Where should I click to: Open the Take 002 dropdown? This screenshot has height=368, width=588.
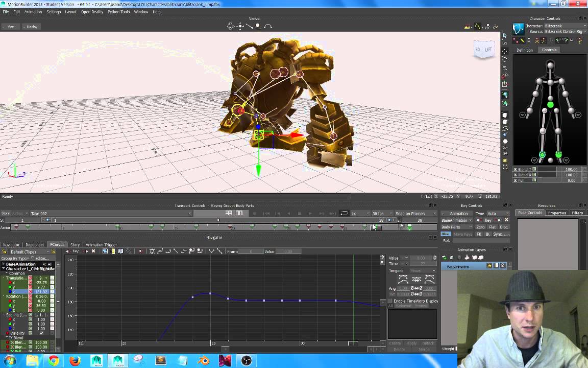click(111, 214)
